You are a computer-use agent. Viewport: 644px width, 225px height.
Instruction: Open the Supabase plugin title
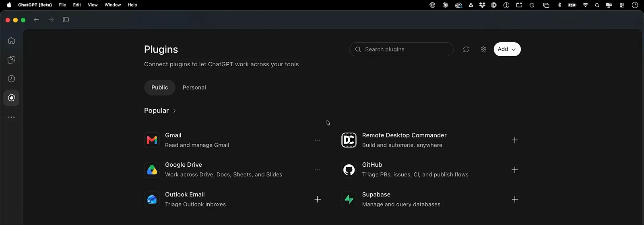tap(376, 194)
